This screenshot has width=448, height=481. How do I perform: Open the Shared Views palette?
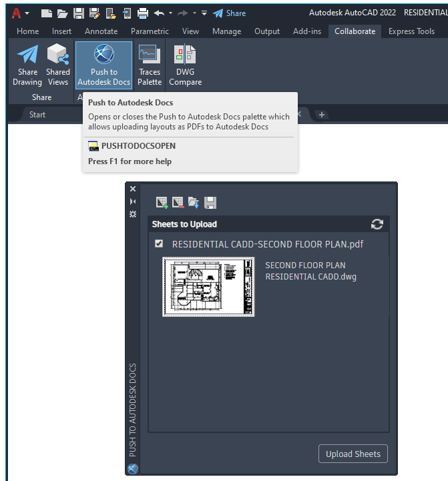click(57, 65)
